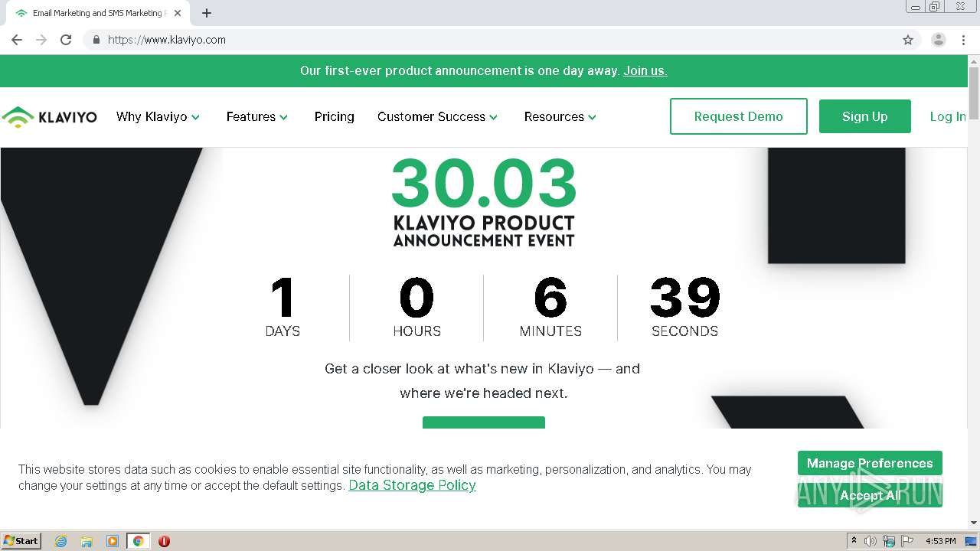The image size is (980, 551).
Task: Click the vertical scrollbar thumb
Action: [974, 93]
